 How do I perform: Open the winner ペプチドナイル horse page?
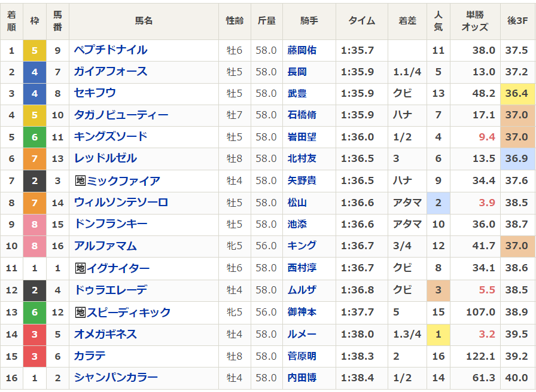110,50
